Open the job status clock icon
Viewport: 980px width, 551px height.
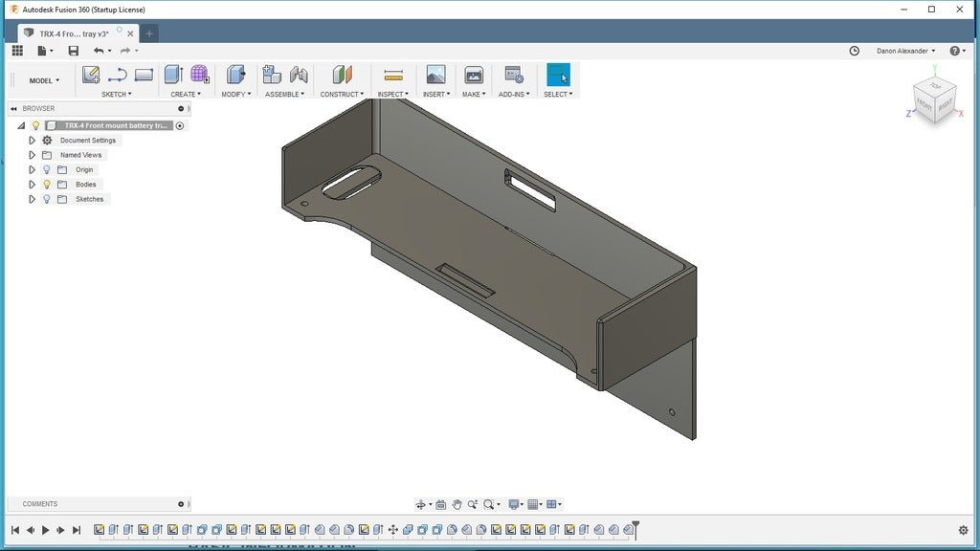click(x=855, y=51)
